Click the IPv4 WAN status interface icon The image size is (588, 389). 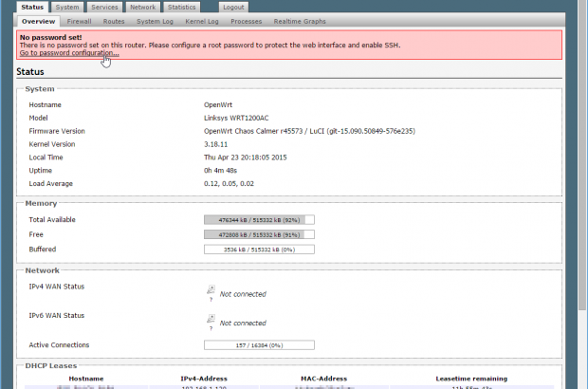click(211, 290)
